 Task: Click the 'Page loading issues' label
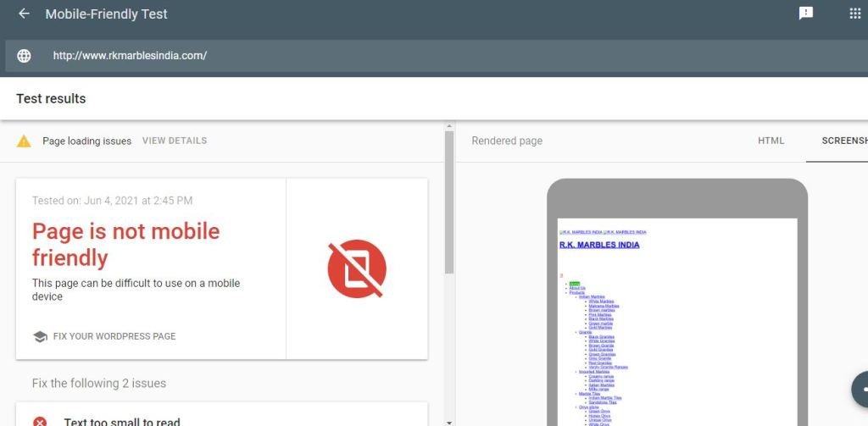87,141
